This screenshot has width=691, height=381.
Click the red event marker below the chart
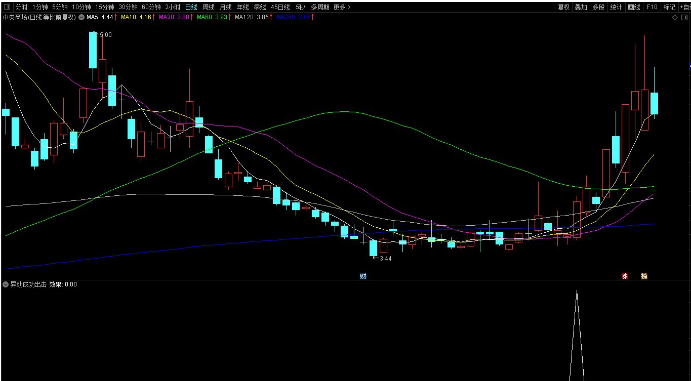click(x=624, y=276)
